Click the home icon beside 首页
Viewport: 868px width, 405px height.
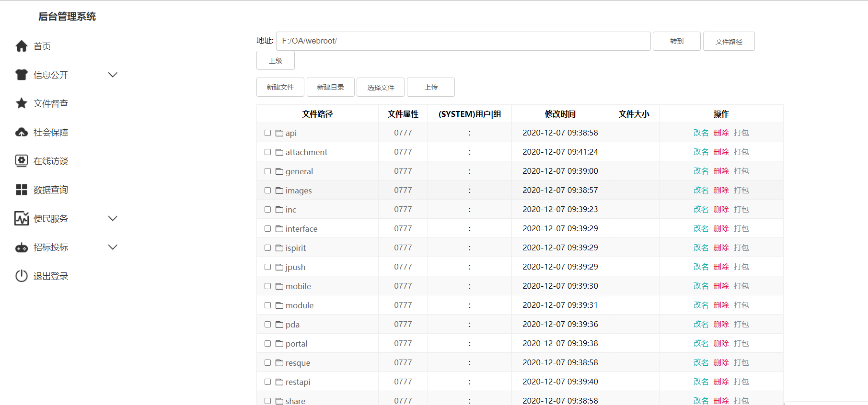pos(22,46)
